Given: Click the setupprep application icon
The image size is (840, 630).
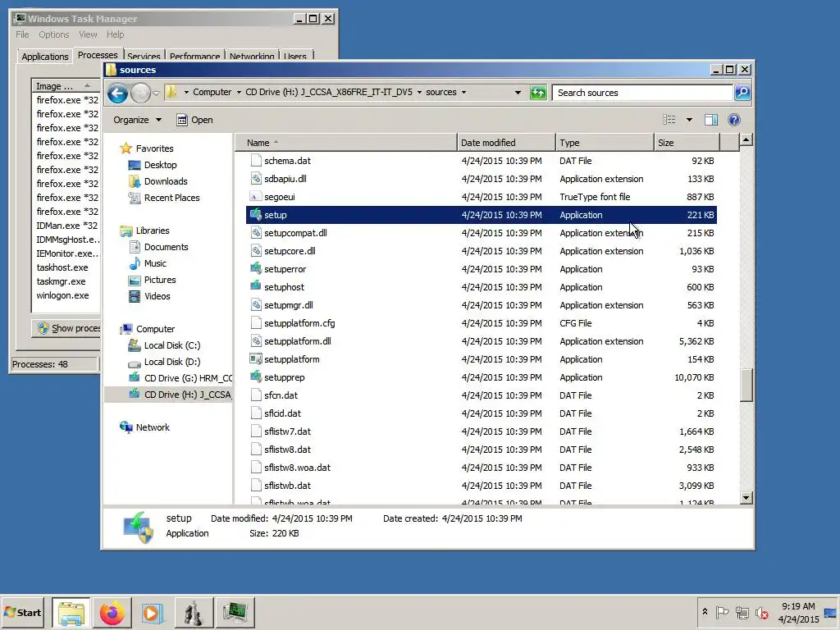Looking at the screenshot, I should (256, 377).
